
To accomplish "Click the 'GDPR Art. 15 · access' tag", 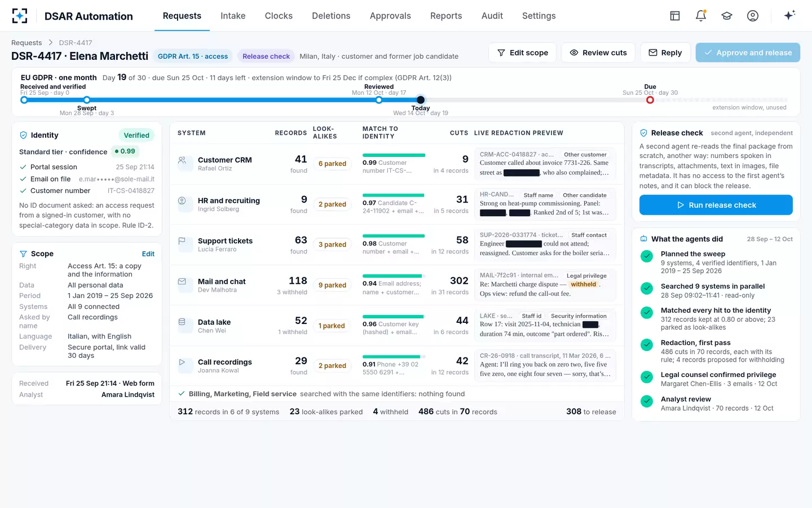I will pyautogui.click(x=193, y=56).
